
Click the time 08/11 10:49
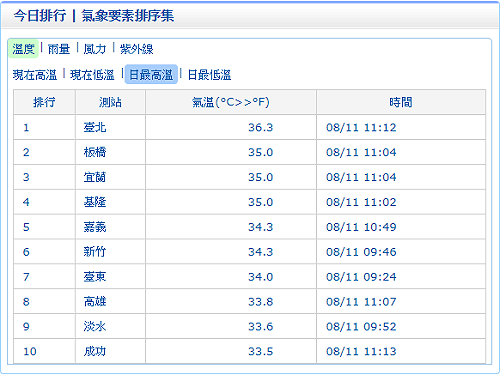[361, 227]
